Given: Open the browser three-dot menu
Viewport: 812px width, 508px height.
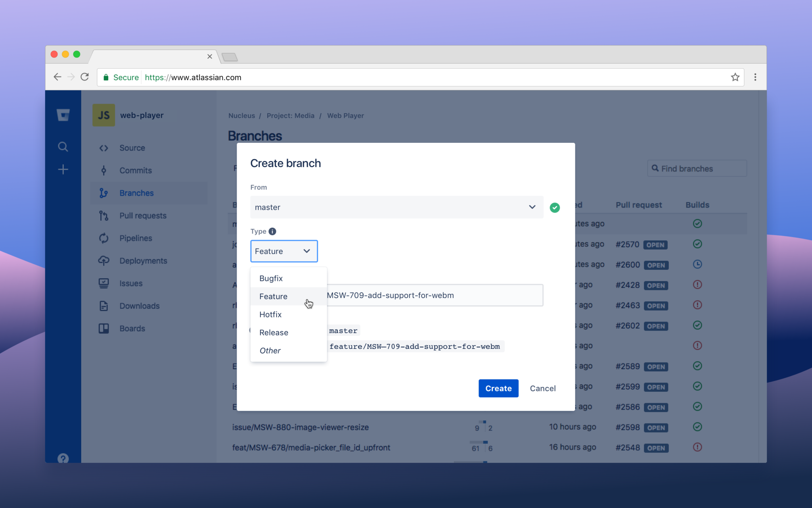Looking at the screenshot, I should tap(755, 77).
